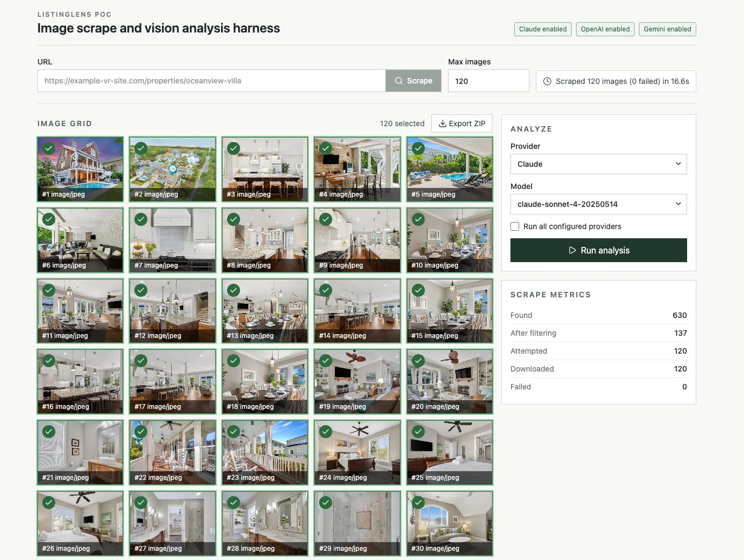This screenshot has height=560, width=744.
Task: Choose thumbnail #19 living room image
Action: [x=357, y=382]
